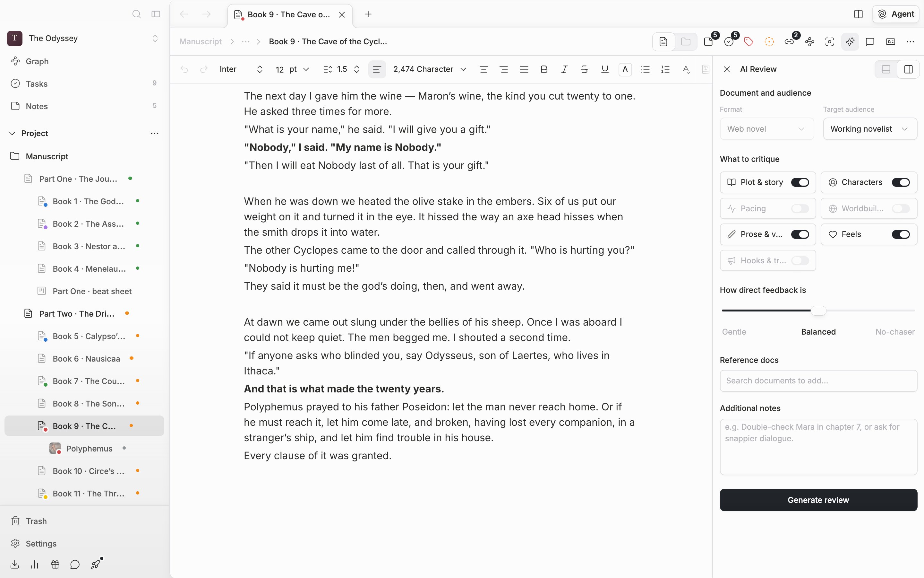Open linked documents icon with badge 2
The width and height of the screenshot is (924, 578).
(x=789, y=42)
